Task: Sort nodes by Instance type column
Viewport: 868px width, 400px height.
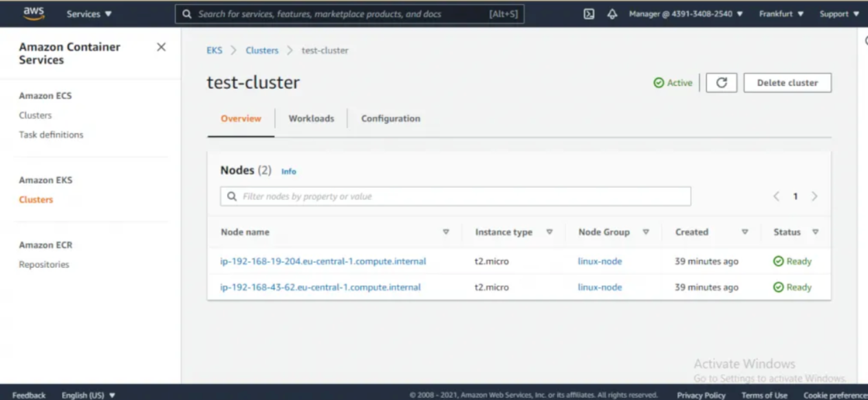Action: coord(550,232)
